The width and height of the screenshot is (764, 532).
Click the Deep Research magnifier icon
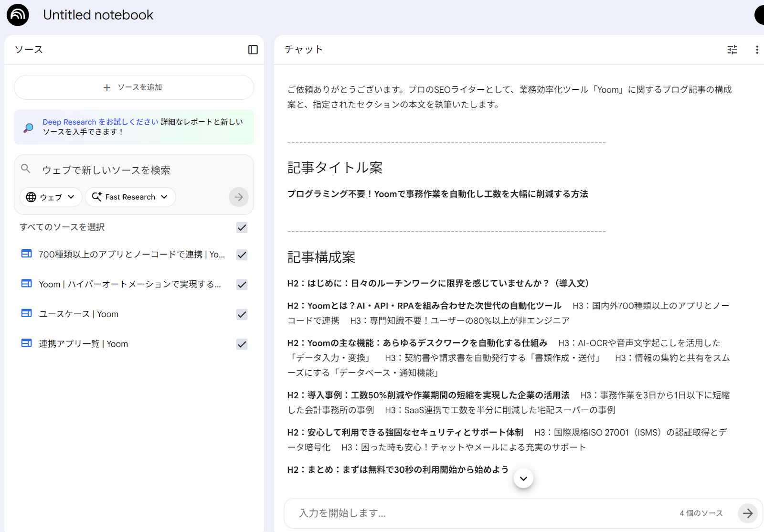pos(29,128)
